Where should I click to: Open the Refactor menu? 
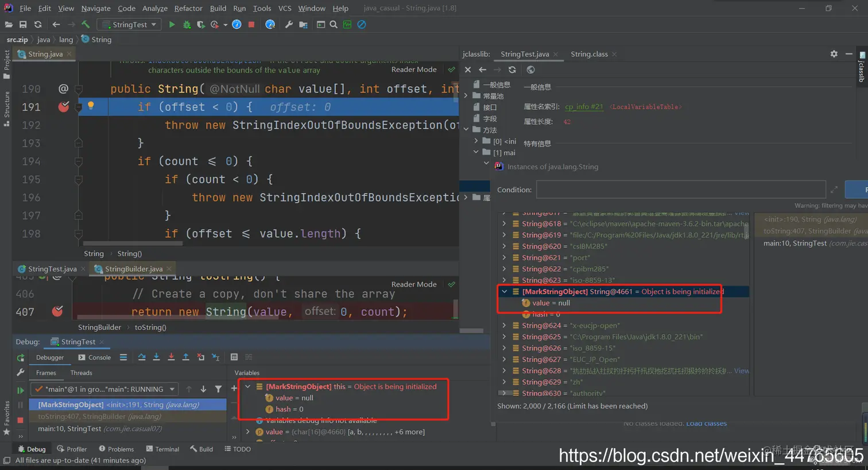click(188, 8)
